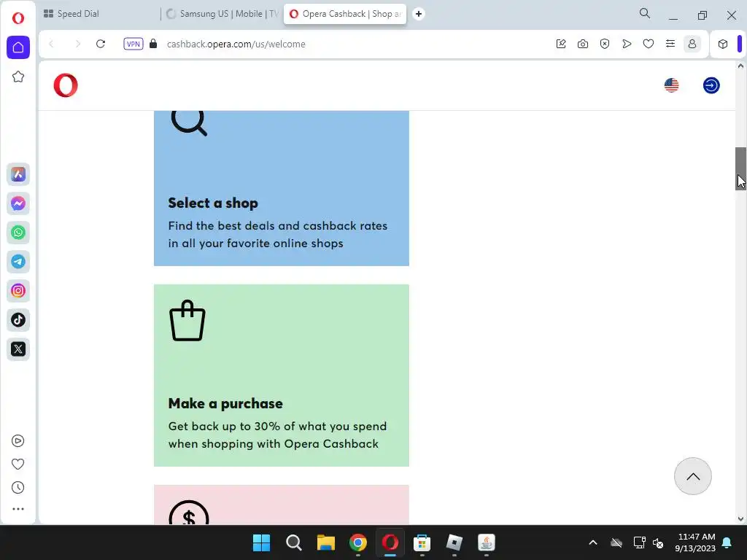
Task: Open WhatsApp in the sidebar
Action: click(x=18, y=233)
